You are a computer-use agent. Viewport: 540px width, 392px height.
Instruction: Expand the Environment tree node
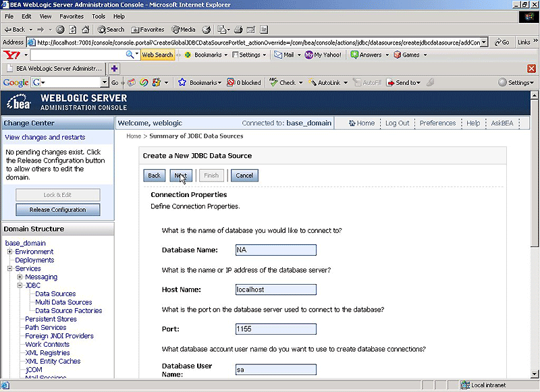[9, 252]
